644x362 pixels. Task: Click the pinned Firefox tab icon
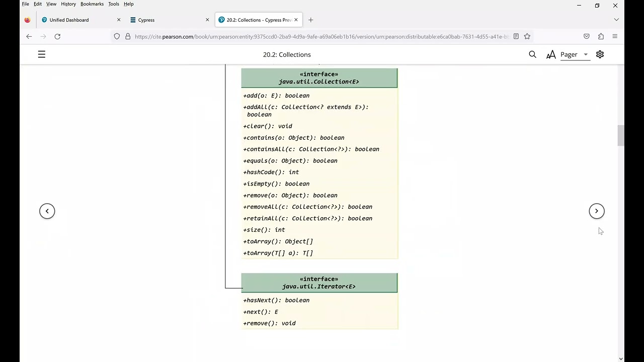coord(27,20)
